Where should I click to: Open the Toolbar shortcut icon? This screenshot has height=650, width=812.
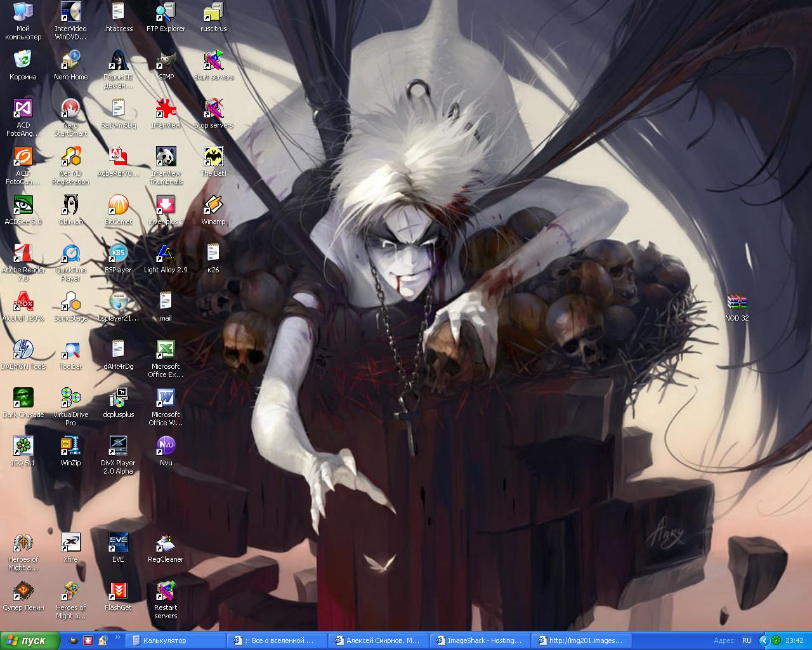[x=70, y=355]
